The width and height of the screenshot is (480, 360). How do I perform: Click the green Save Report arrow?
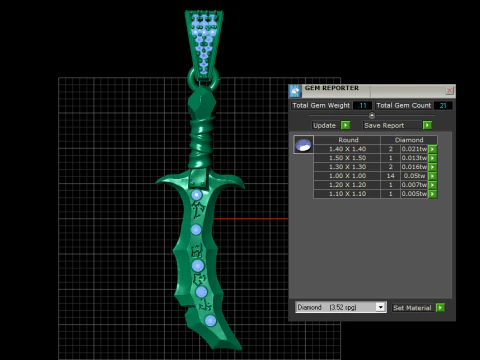coord(427,125)
